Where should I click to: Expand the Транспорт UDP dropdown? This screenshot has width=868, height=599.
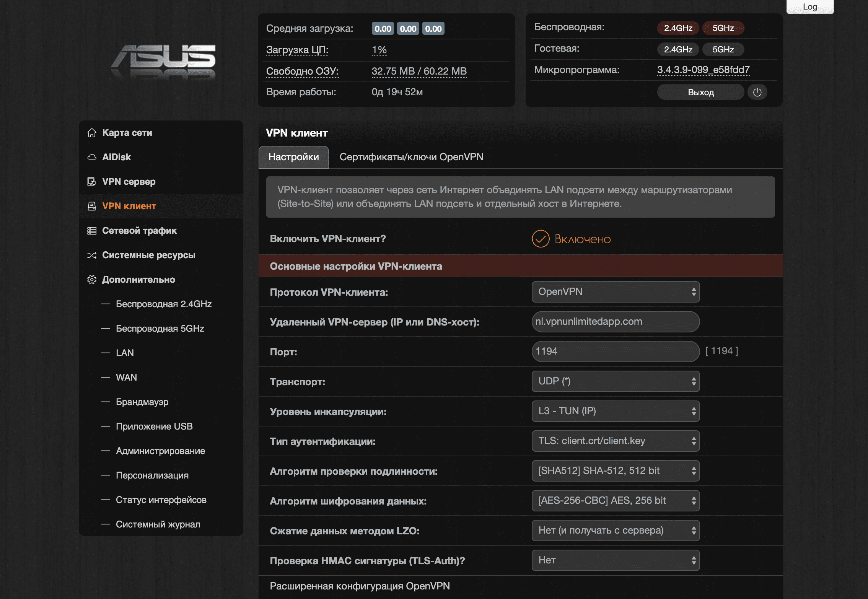[x=615, y=381]
